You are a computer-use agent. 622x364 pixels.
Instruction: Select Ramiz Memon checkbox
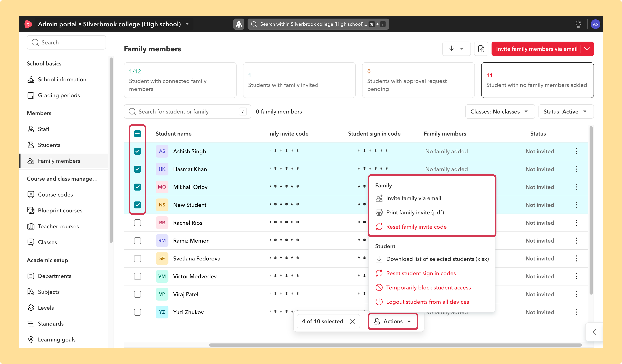coord(137,241)
